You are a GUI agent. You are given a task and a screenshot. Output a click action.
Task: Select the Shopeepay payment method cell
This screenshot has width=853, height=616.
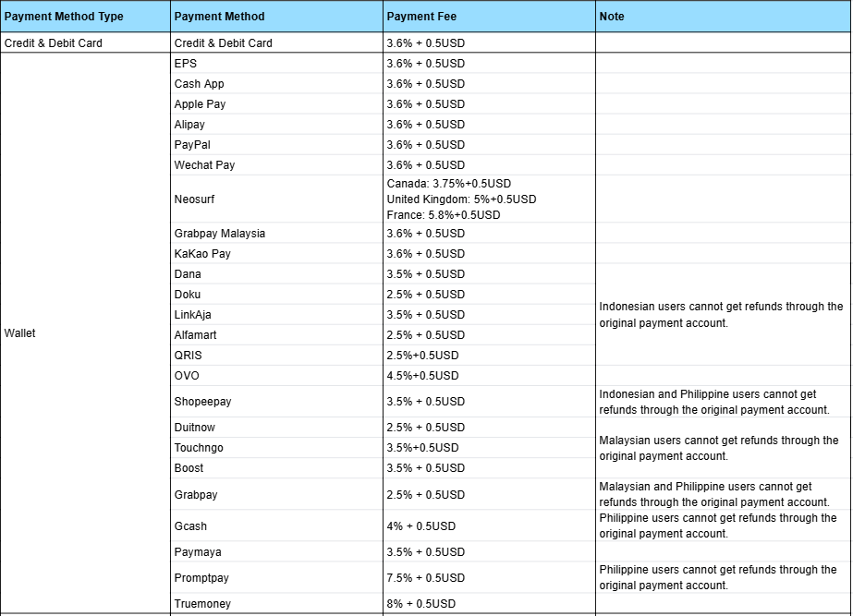coord(202,402)
